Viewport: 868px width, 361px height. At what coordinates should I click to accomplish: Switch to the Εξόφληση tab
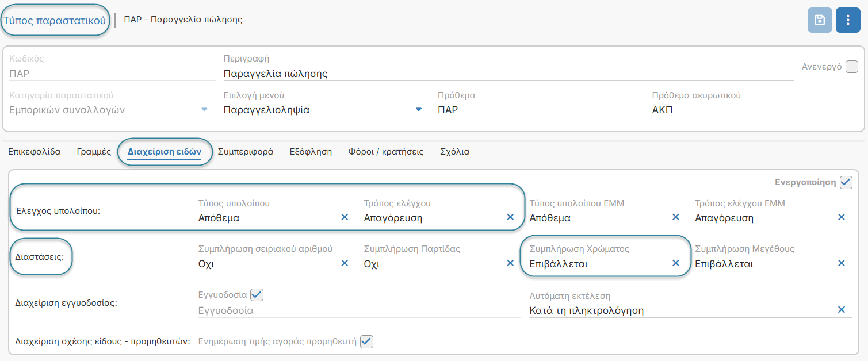pos(311,152)
